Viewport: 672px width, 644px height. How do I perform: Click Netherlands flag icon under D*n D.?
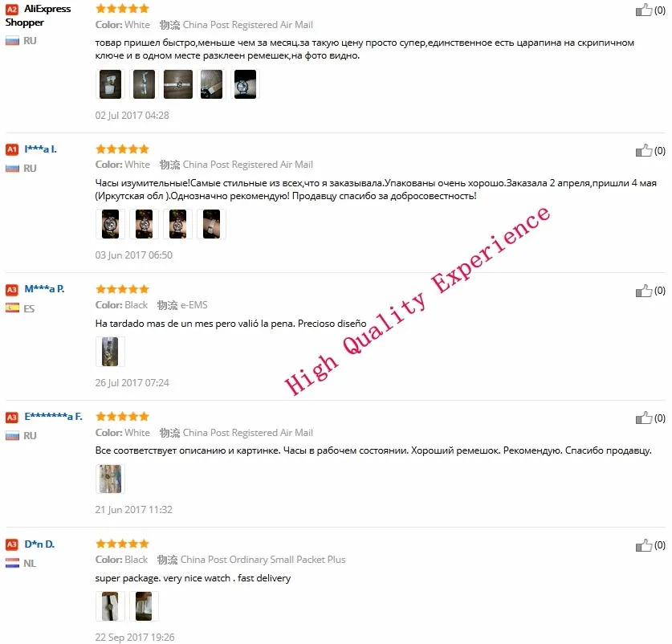click(12, 563)
